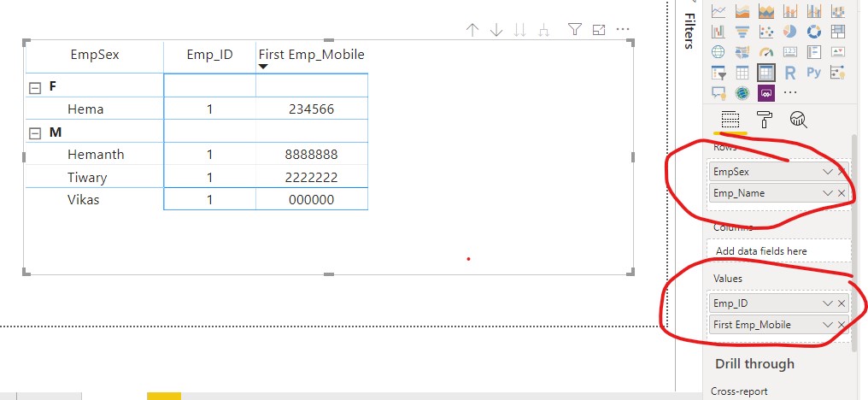Select the Python (Py) visual
Screen dimensions: 868x400
pyautogui.click(x=813, y=72)
